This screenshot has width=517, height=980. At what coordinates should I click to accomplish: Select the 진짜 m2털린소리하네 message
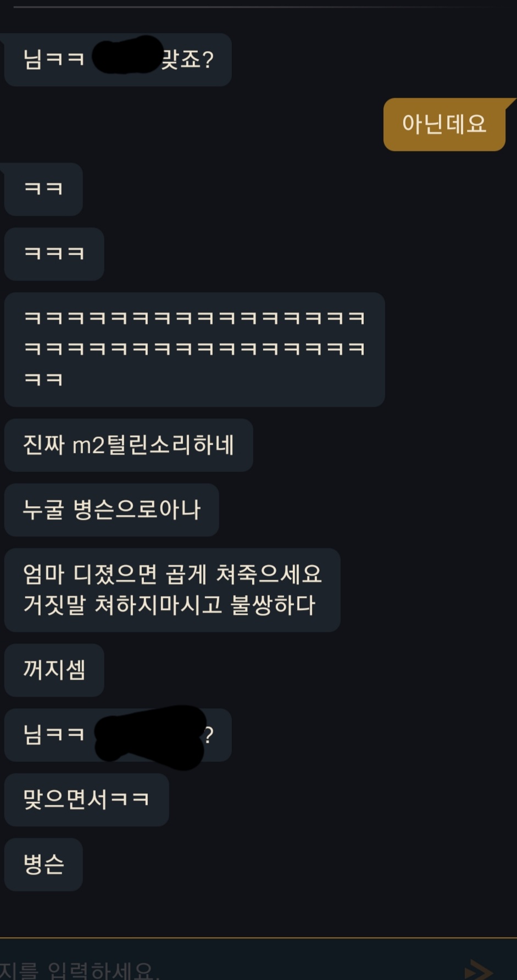pyautogui.click(x=129, y=445)
